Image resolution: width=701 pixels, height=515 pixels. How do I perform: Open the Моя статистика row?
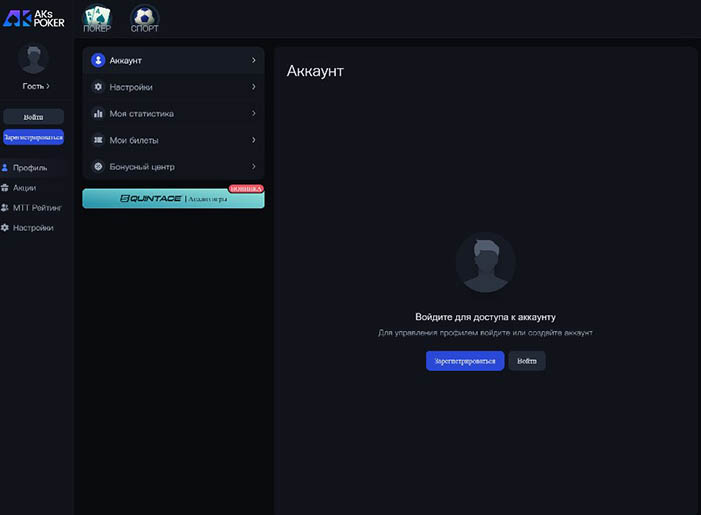coord(173,114)
